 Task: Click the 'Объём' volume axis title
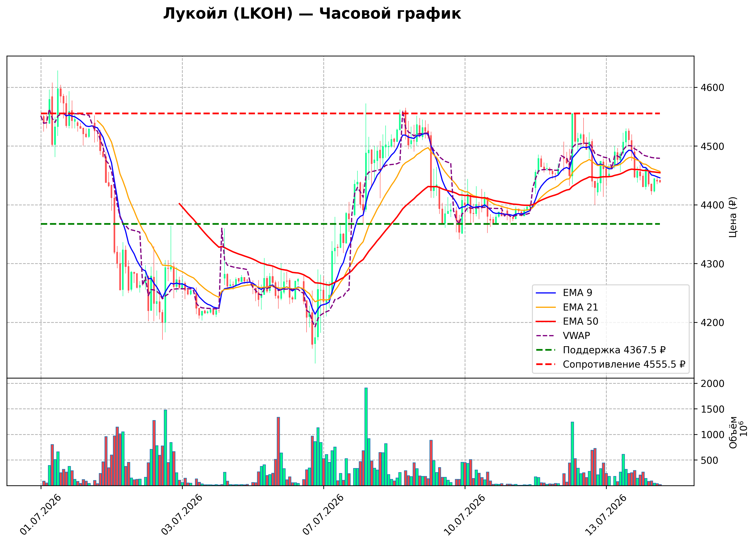733,433
